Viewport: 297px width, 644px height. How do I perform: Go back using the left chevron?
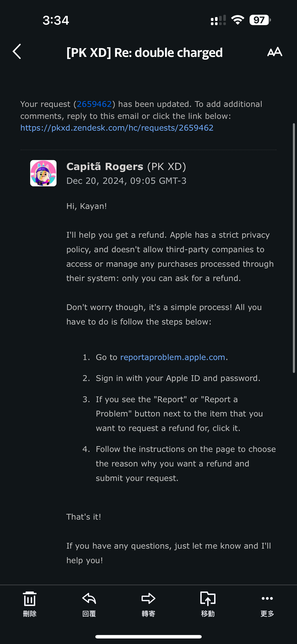click(17, 52)
